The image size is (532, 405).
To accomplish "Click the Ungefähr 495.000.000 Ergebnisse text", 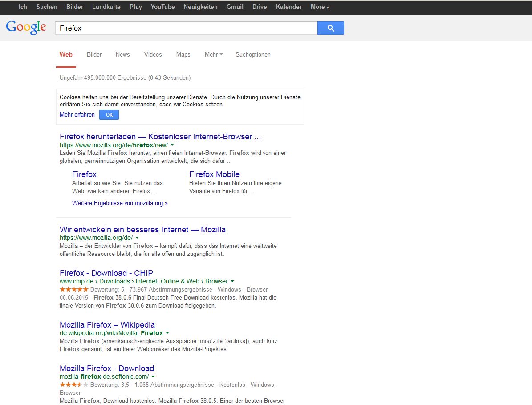I will click(x=125, y=78).
